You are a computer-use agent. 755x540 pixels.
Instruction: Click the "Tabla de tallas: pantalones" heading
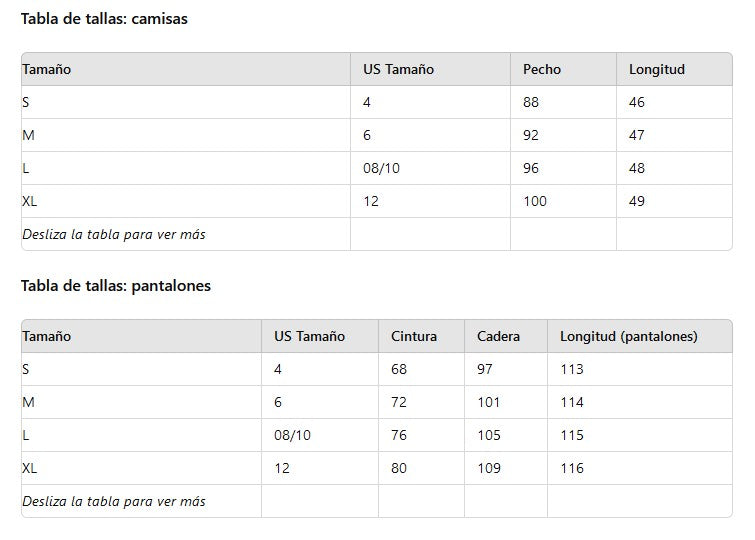[116, 286]
